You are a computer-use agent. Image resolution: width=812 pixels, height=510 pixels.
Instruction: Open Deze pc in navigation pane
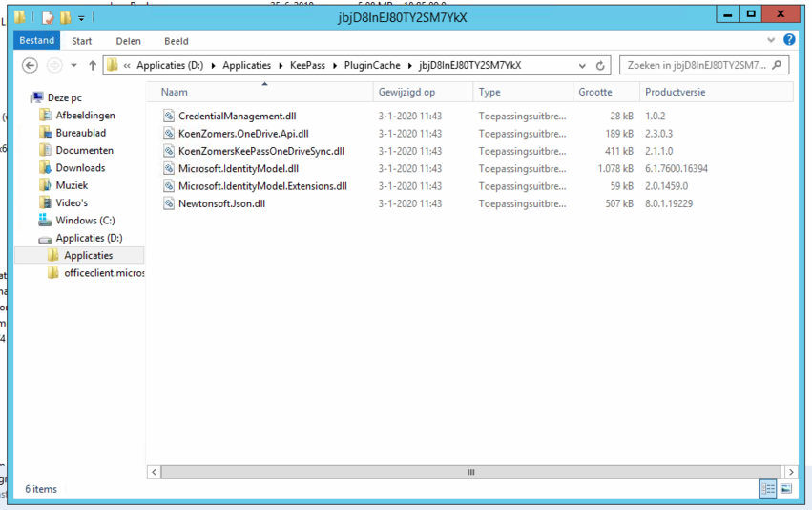tap(64, 97)
